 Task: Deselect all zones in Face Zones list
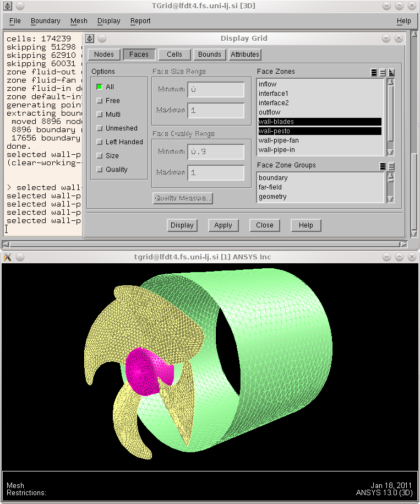(x=383, y=72)
